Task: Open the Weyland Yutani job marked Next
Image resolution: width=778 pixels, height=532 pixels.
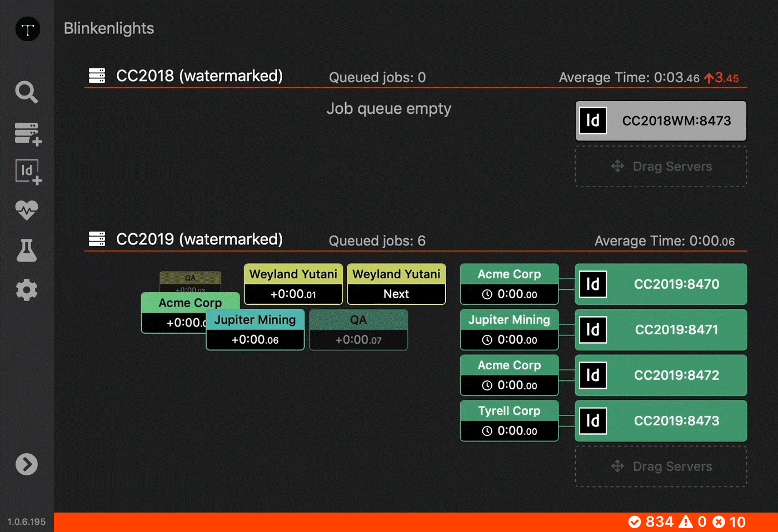Action: [396, 284]
